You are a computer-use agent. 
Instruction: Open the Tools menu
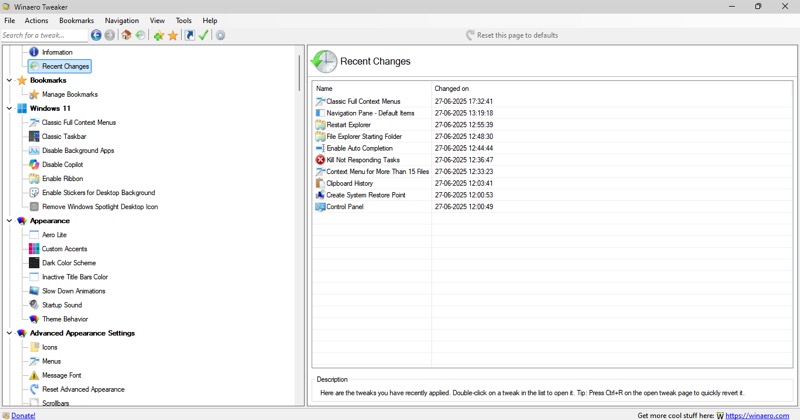pos(184,20)
